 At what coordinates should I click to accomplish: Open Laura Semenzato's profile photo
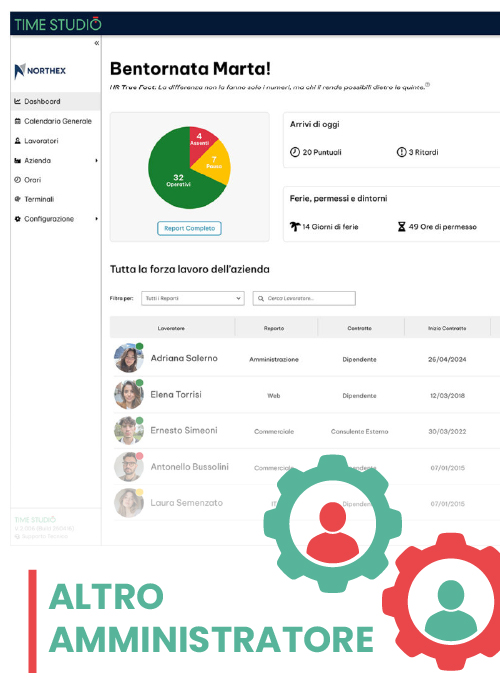click(129, 503)
